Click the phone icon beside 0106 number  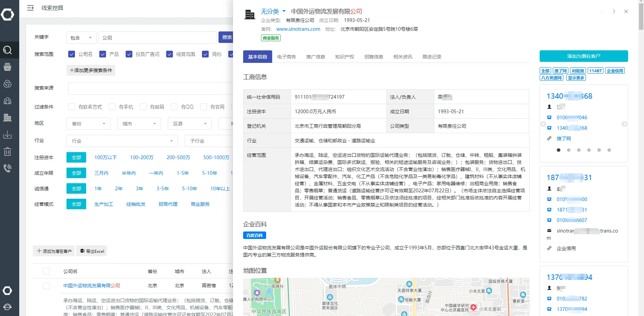[x=549, y=117]
